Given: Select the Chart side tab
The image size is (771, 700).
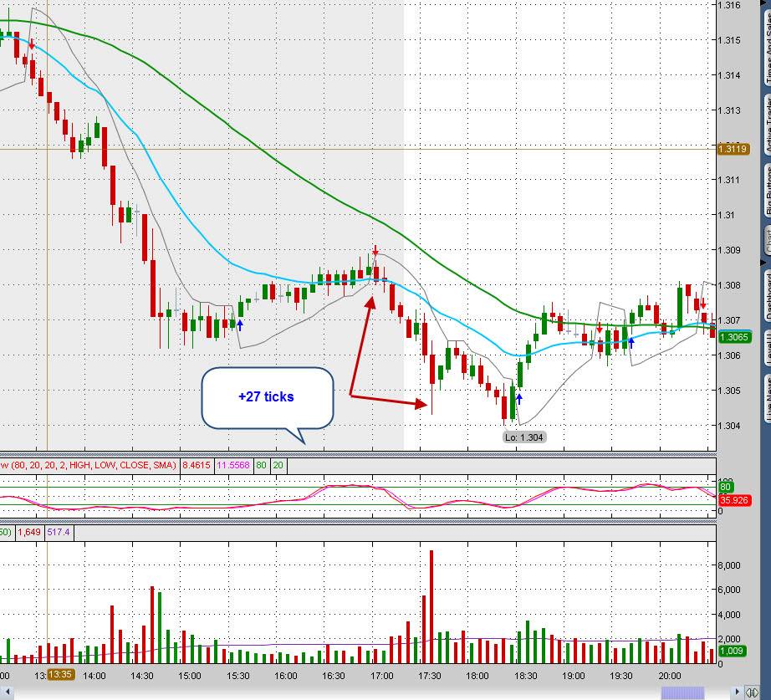Looking at the screenshot, I should [767, 239].
